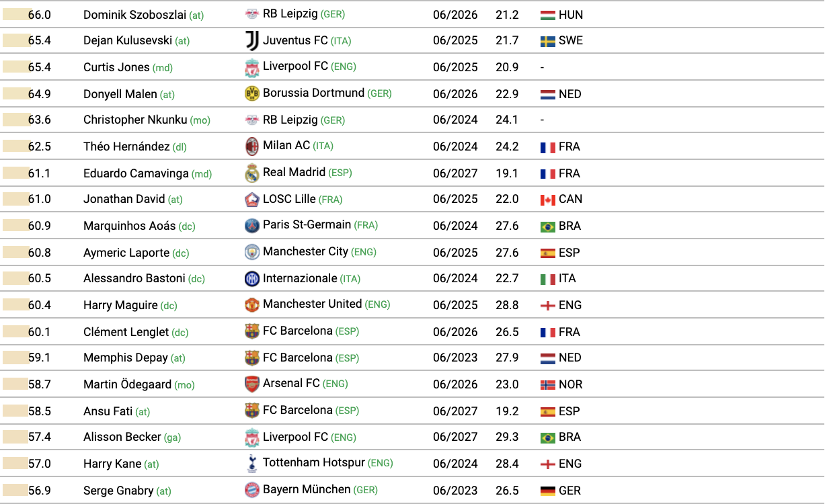
Task: Click the Arsenal FC club crest
Action: coord(251,384)
